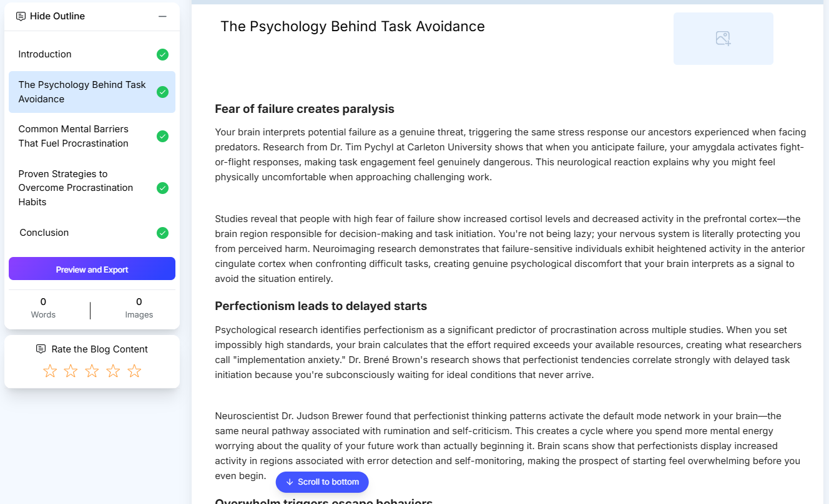The image size is (829, 504).
Task: Open Proven Strategies to Overcome Procrastination Habits
Action: (x=76, y=188)
